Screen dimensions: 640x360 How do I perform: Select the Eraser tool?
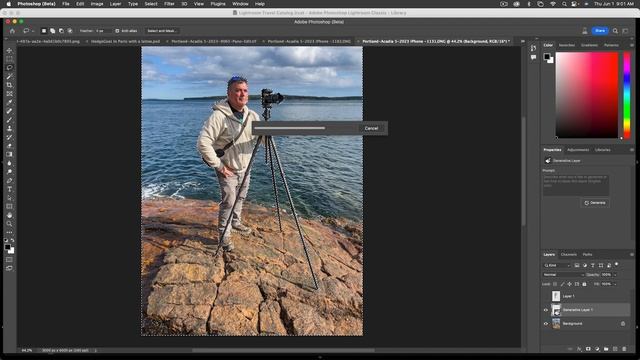[9, 146]
